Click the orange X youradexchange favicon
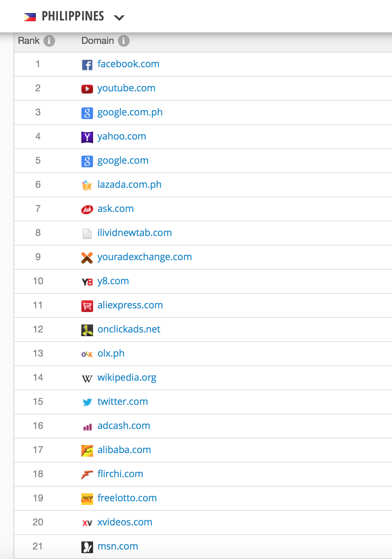The image size is (392, 559). [87, 258]
